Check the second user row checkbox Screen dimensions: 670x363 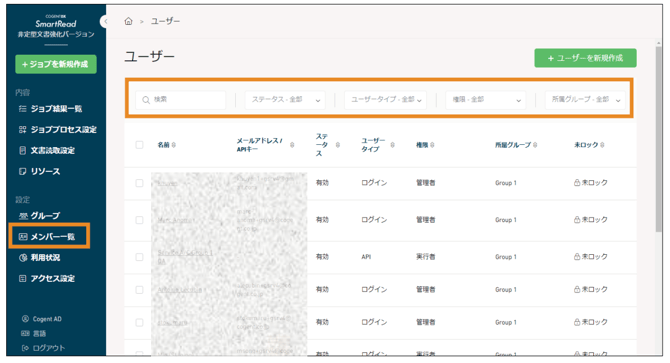point(139,220)
